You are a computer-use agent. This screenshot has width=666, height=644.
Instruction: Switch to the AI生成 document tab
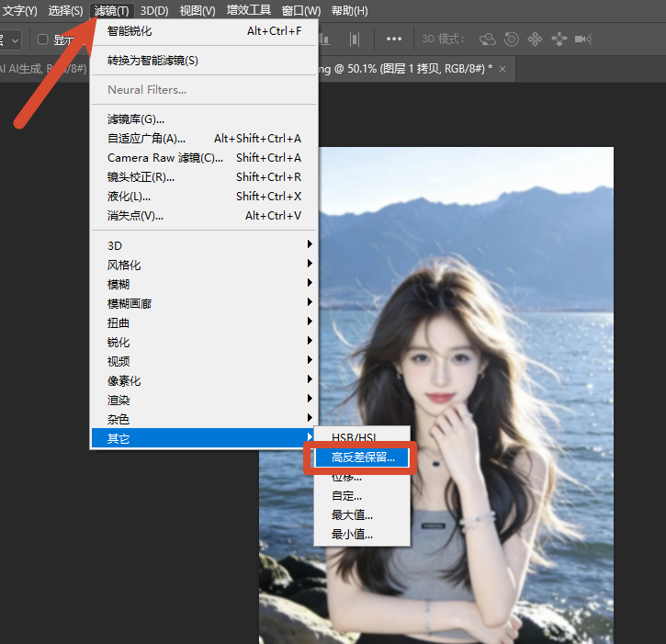[43, 69]
